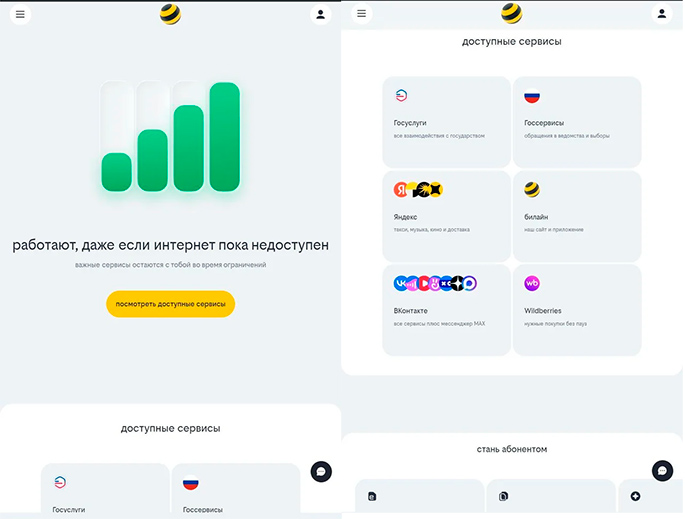Select the Яндекс services card
The image size is (685, 519).
pyautogui.click(x=446, y=216)
